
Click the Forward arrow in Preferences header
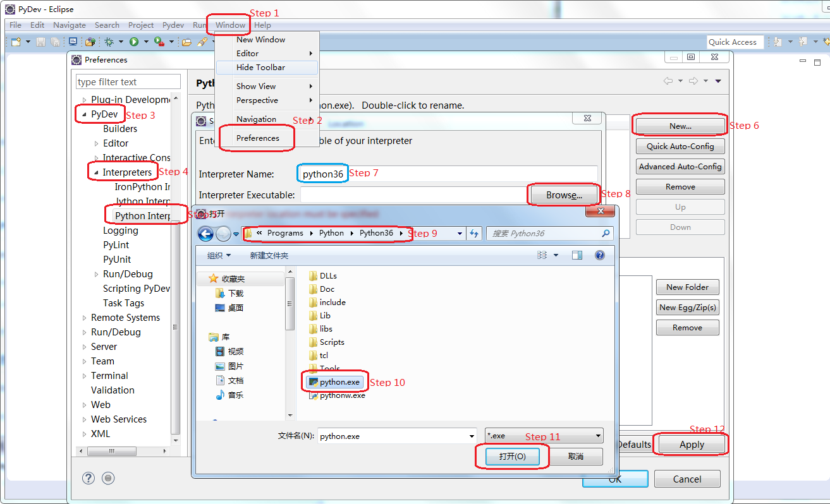click(693, 81)
